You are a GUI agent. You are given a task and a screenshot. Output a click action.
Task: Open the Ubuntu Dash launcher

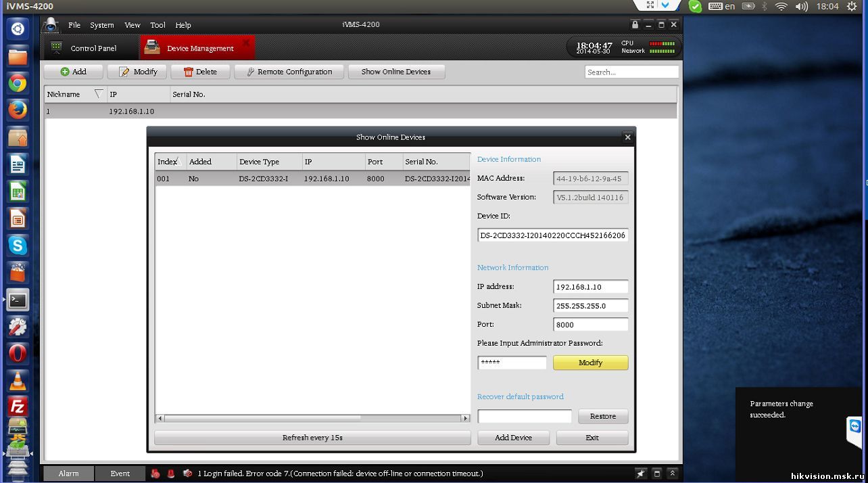(x=18, y=29)
